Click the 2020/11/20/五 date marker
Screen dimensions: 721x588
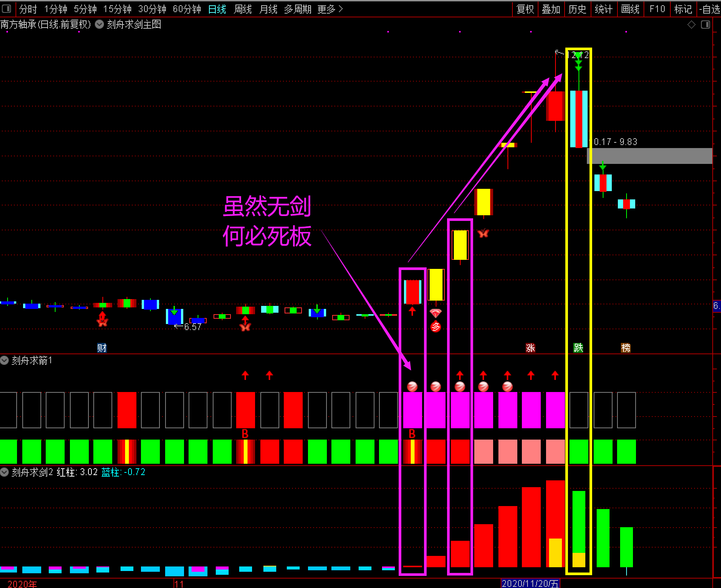(x=530, y=583)
